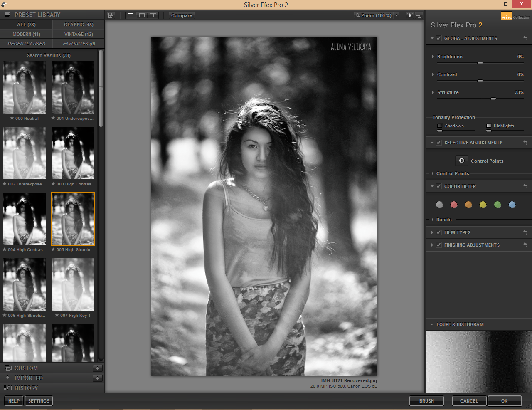Click the Highlights tonality protection icon
Screen dimensions: 532x410
489,126
